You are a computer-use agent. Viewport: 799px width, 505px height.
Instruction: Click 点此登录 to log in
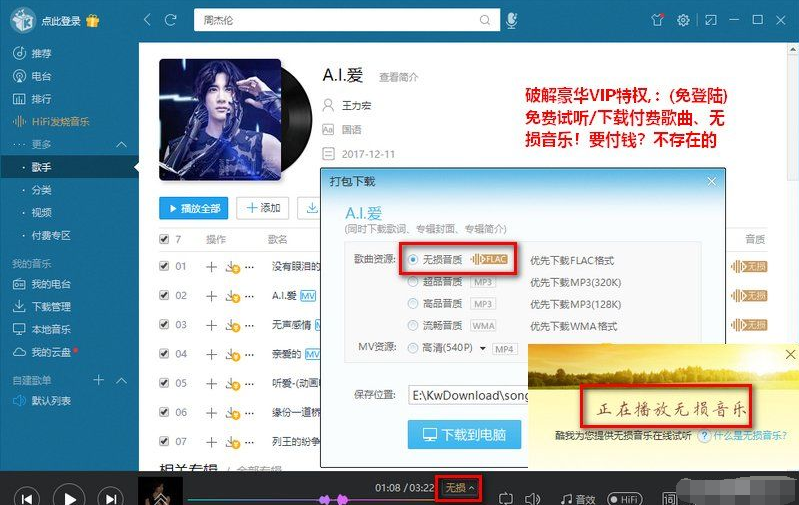click(61, 21)
